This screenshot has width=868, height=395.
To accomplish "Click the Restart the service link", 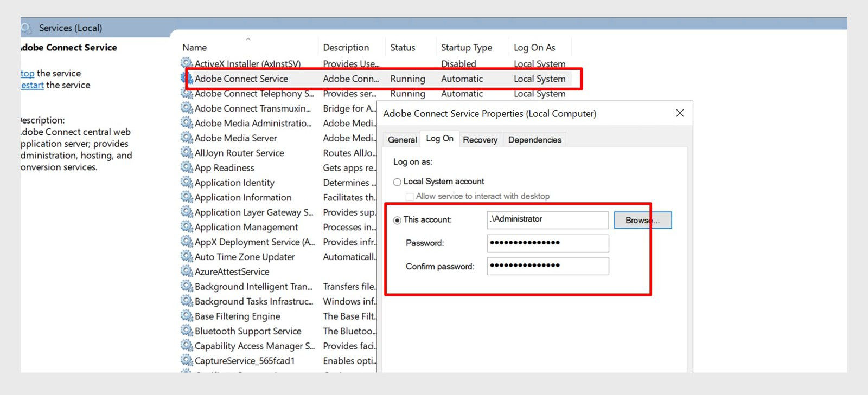I will pyautogui.click(x=32, y=85).
